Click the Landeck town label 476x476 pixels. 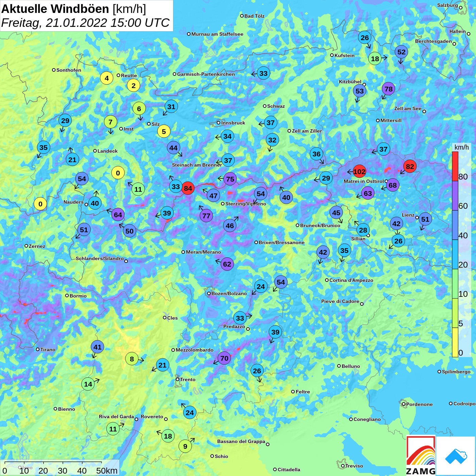coord(107,151)
